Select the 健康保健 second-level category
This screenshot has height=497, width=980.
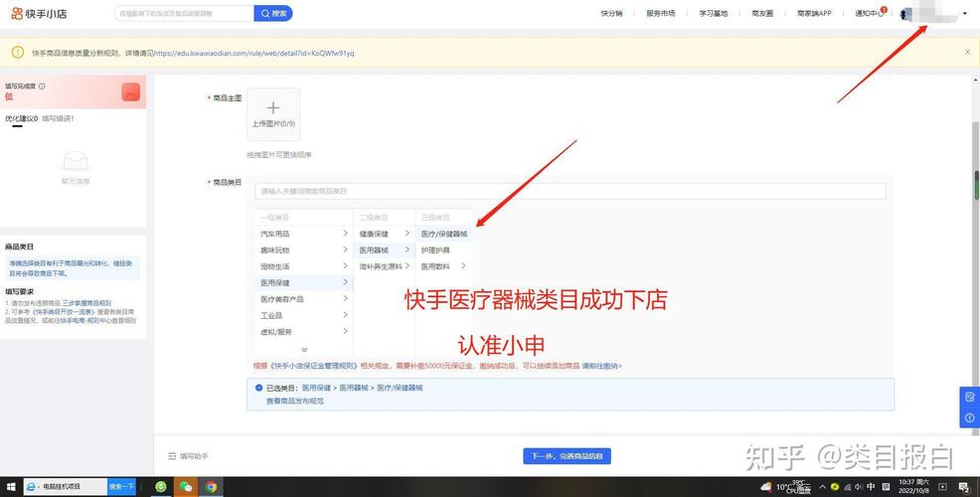tap(374, 234)
